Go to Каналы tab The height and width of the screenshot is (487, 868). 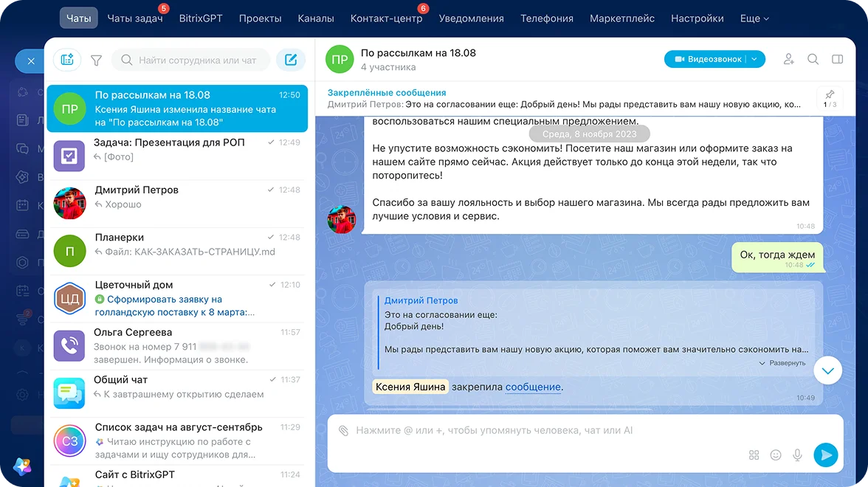point(316,18)
